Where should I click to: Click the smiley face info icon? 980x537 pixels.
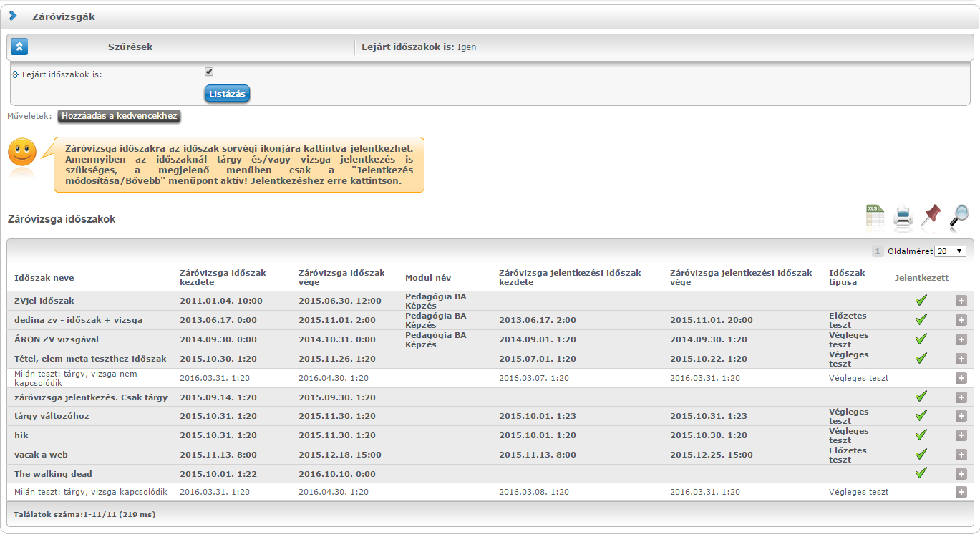click(x=22, y=153)
